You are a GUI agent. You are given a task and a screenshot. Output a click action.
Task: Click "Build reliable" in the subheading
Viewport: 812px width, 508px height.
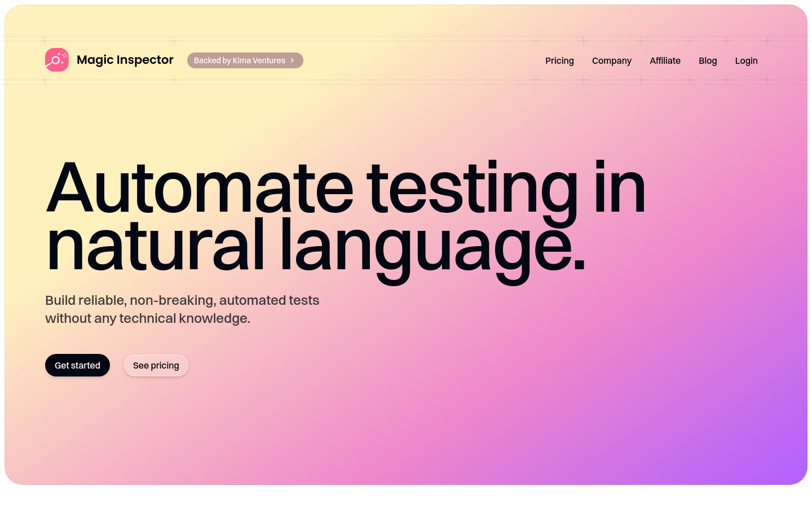(x=86, y=300)
